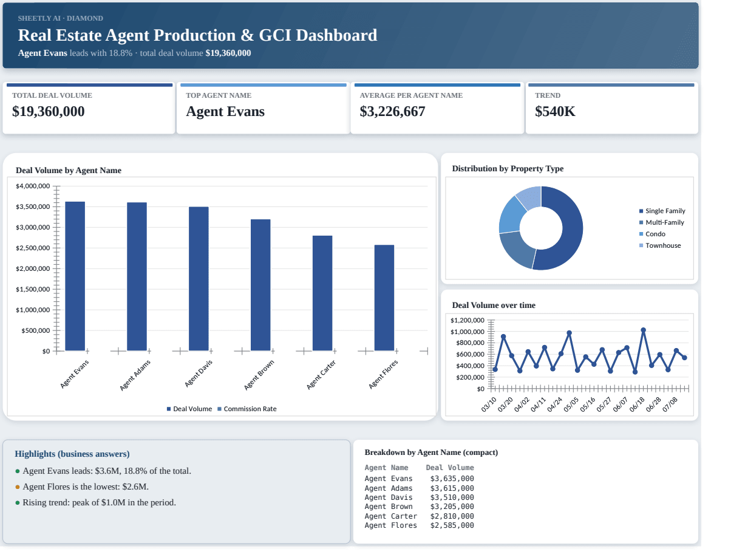Click the SHEETLY AI · DIAMOND label
This screenshot has width=745, height=560.
point(61,18)
